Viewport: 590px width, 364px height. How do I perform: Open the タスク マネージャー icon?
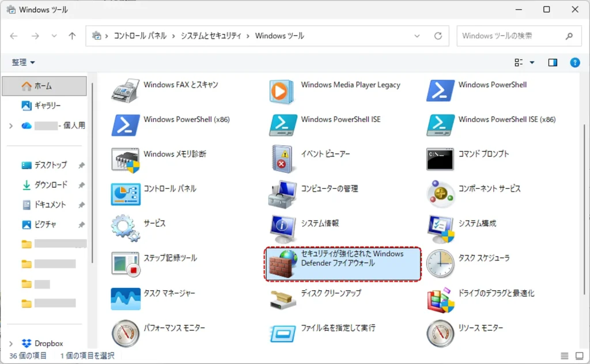tap(126, 299)
